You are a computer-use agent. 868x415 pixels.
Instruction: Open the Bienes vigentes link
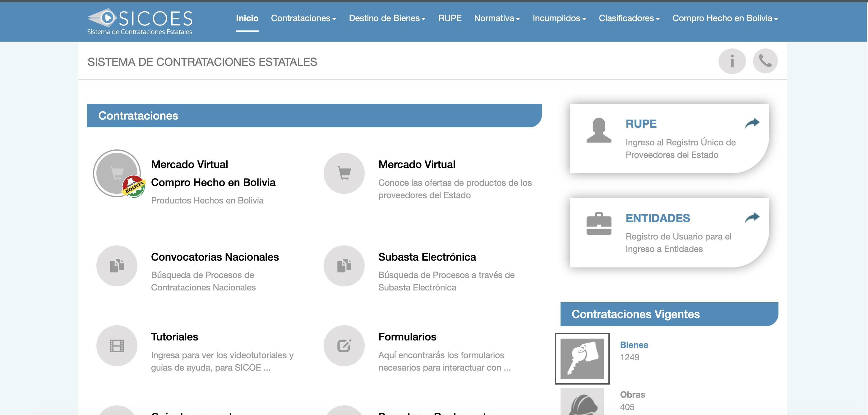(x=634, y=345)
